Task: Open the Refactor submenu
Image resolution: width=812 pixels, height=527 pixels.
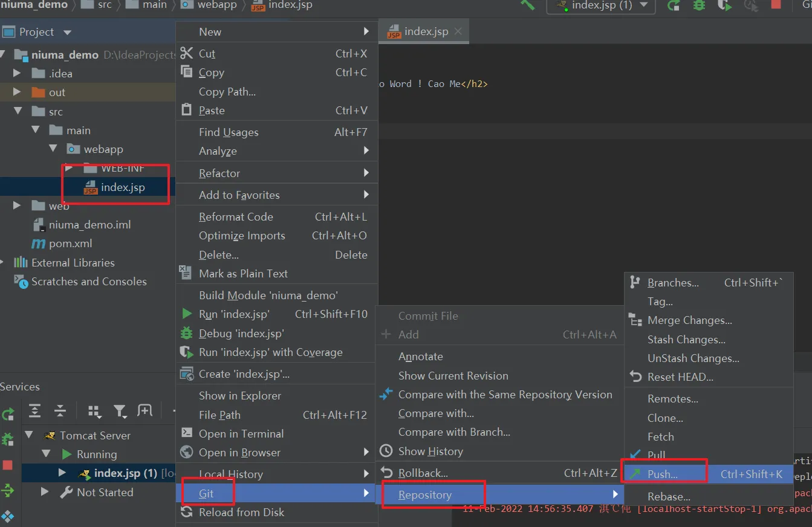Action: 276,173
